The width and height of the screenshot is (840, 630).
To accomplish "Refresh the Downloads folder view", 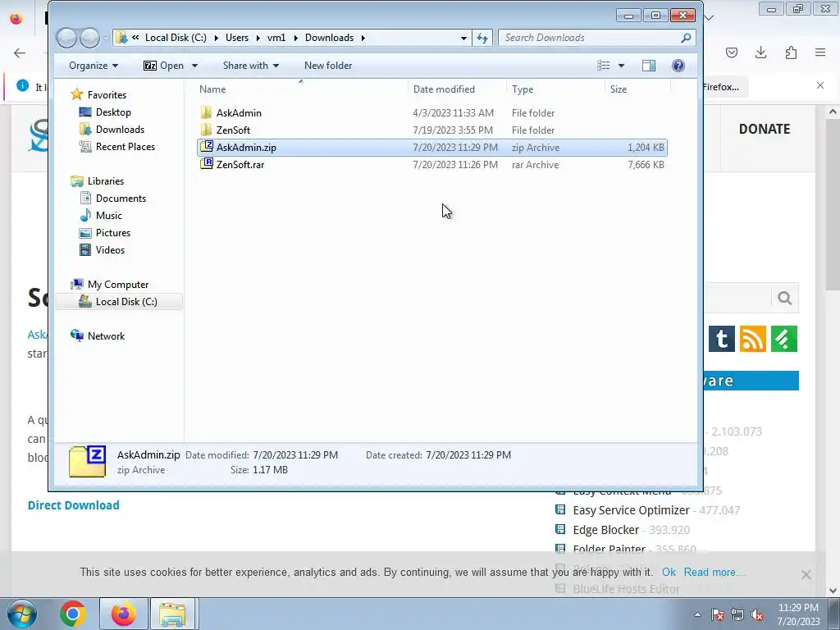I will click(x=482, y=38).
